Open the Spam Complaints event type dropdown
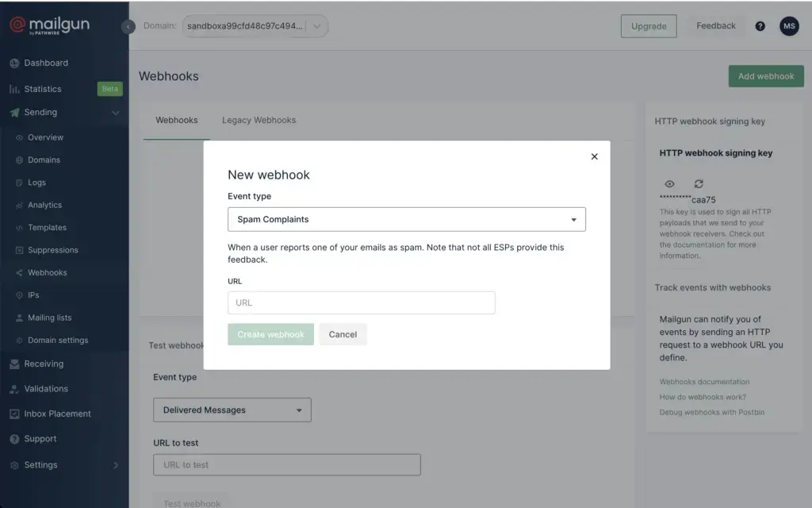This screenshot has height=508, width=812. [x=407, y=219]
